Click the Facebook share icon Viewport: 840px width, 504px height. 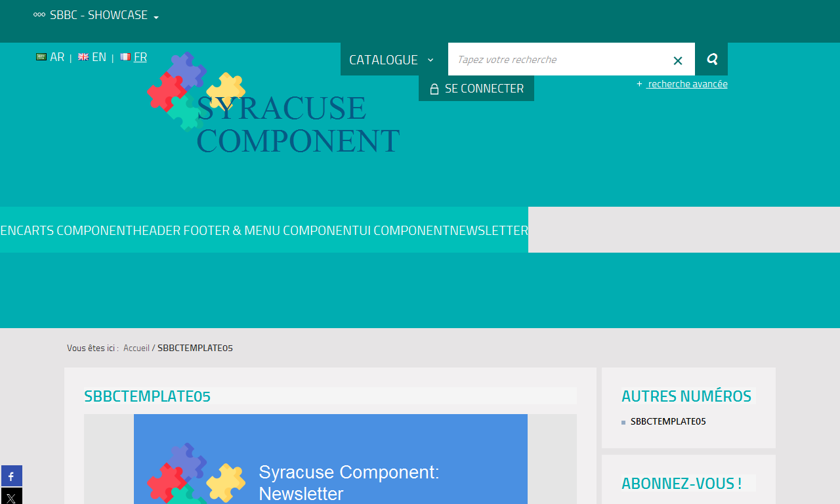pyautogui.click(x=11, y=476)
